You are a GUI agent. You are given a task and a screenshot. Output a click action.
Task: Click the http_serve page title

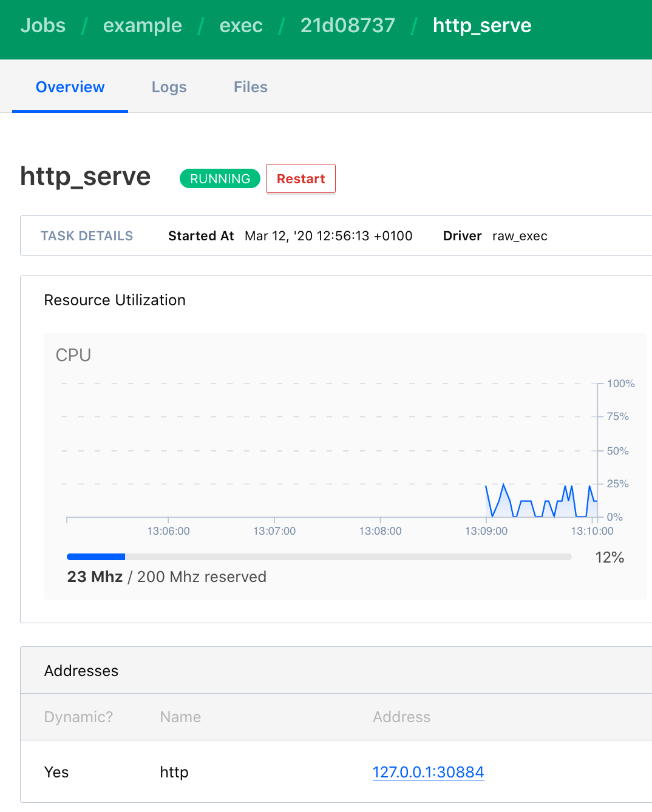point(86,177)
